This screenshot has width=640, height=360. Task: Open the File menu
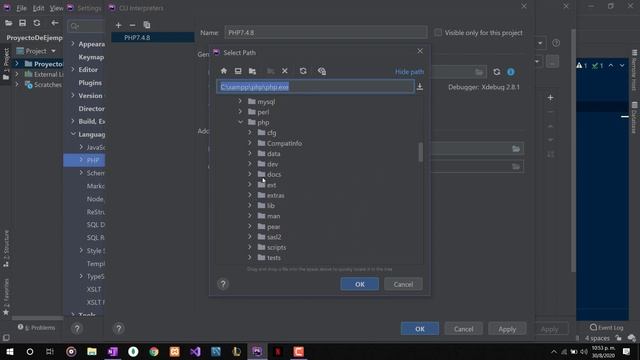point(21,8)
